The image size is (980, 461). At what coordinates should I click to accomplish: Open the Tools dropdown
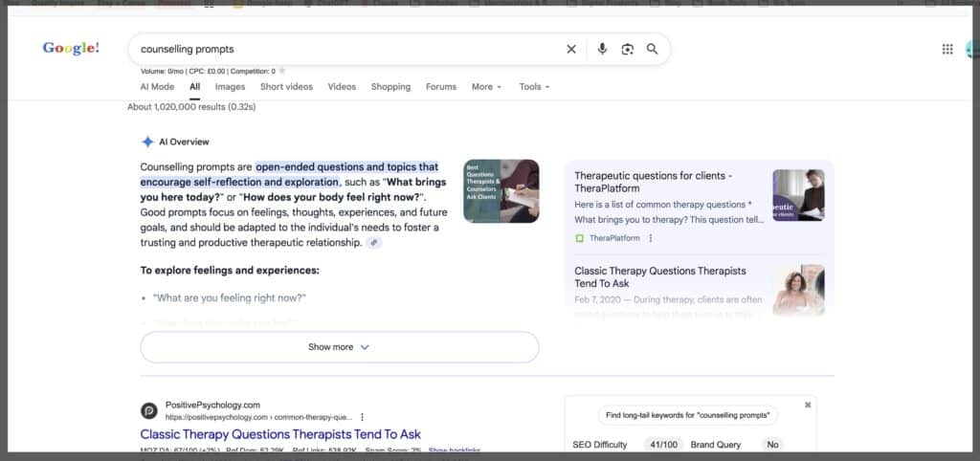point(534,87)
